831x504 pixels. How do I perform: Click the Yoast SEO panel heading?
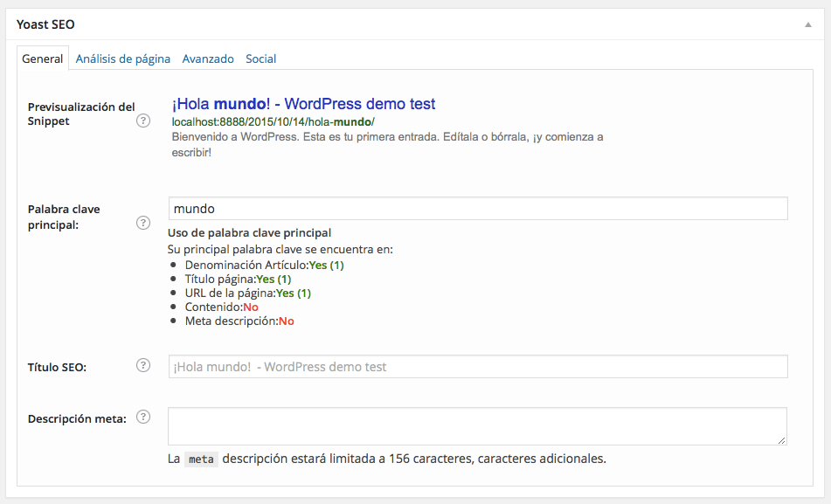pos(45,24)
